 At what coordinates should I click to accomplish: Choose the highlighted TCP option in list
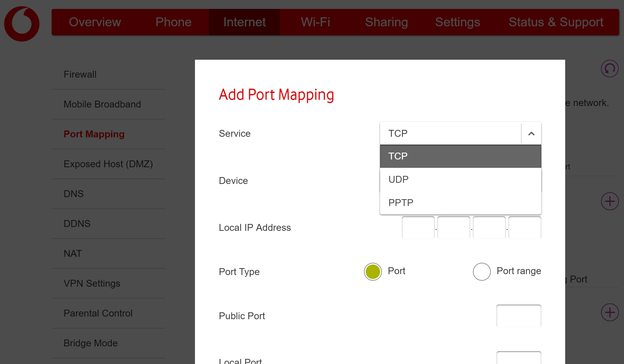[x=460, y=156]
